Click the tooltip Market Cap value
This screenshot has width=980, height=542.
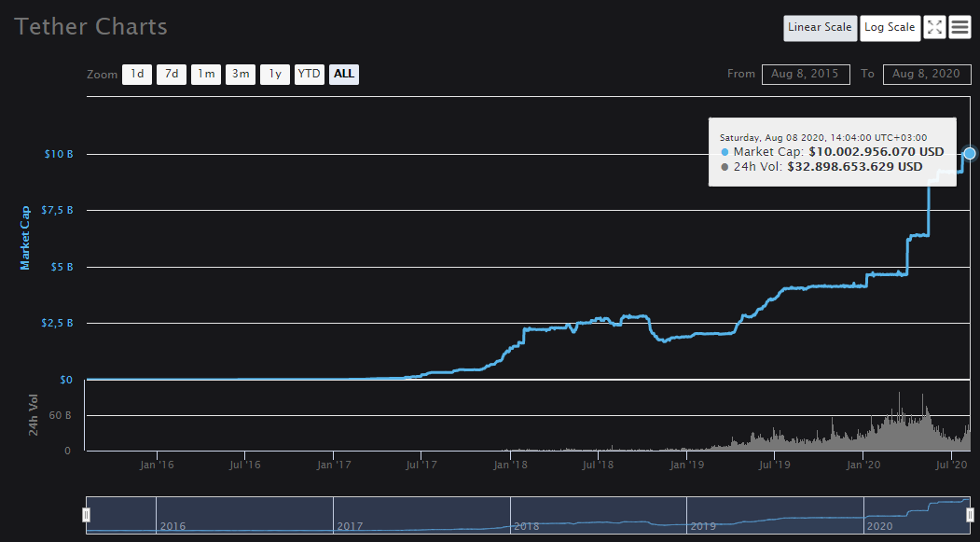pyautogui.click(x=876, y=152)
